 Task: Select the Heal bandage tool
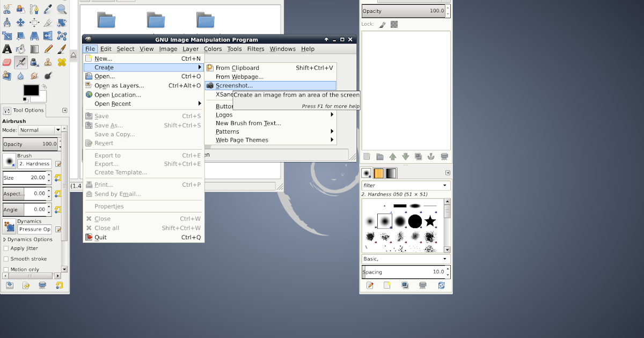tap(62, 62)
